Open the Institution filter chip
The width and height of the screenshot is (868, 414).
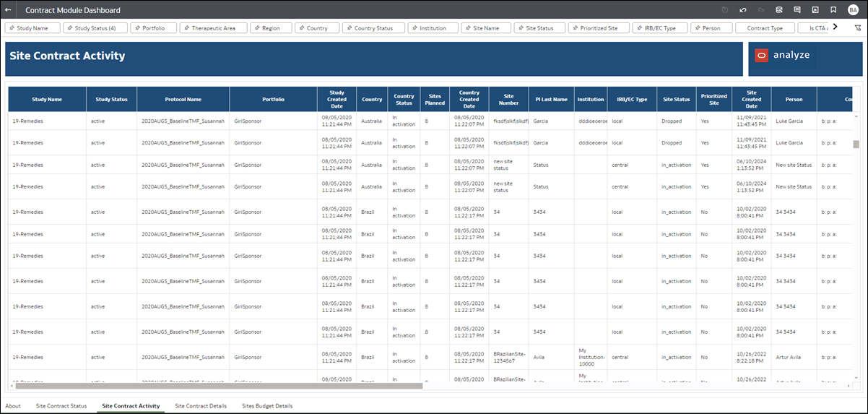[x=433, y=28]
